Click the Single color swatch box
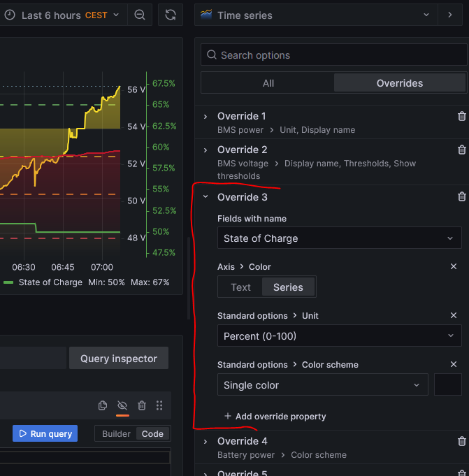The image size is (469, 476). 448,385
